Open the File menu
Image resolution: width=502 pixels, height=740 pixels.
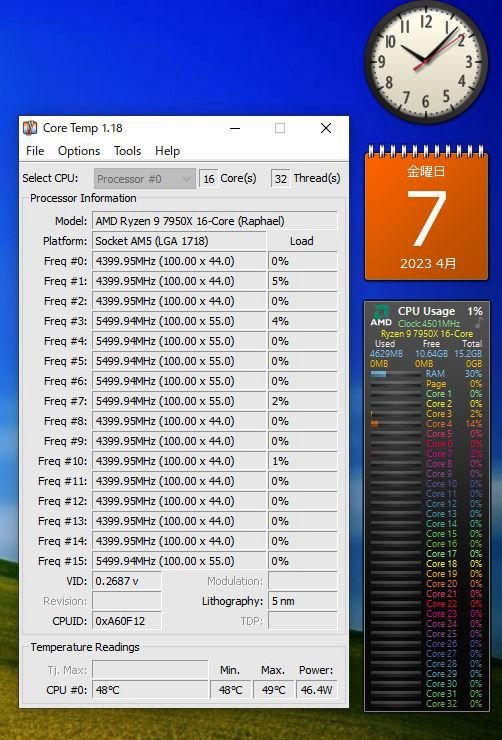tap(35, 151)
